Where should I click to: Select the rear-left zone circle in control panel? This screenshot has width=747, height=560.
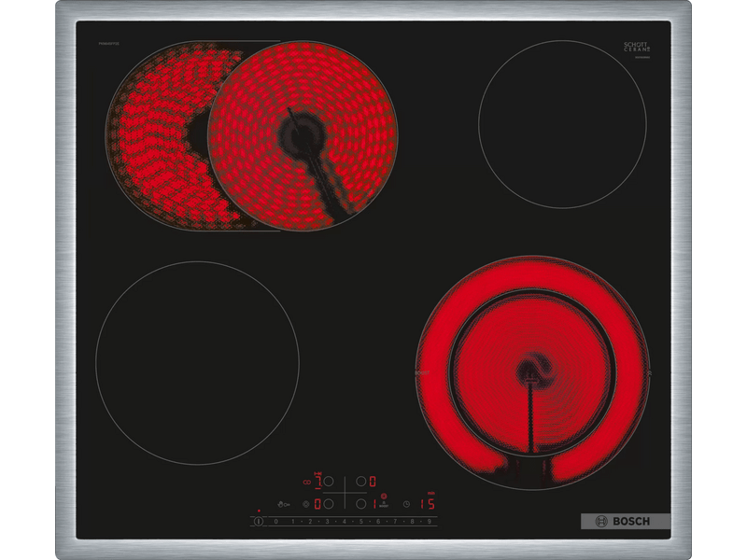click(328, 482)
